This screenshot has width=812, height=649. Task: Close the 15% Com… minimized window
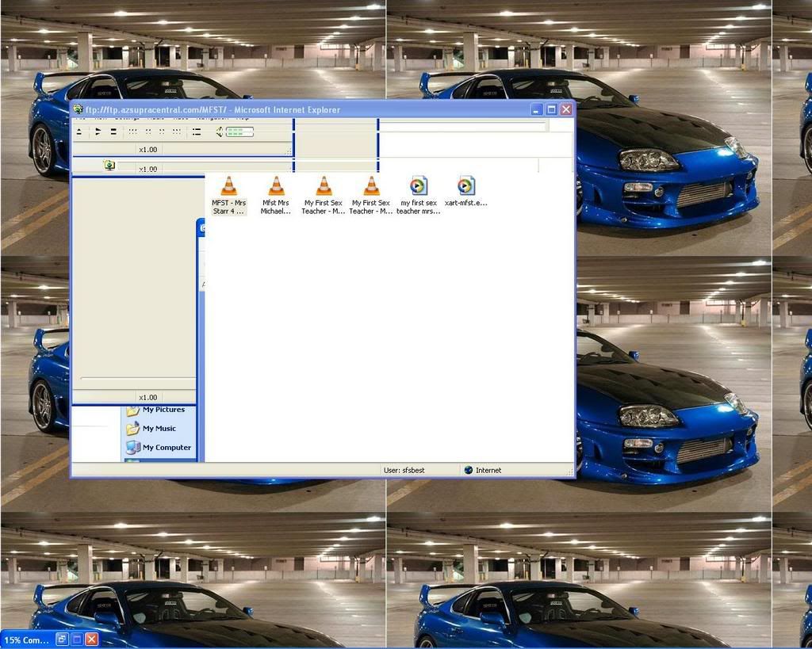pyautogui.click(x=92, y=639)
